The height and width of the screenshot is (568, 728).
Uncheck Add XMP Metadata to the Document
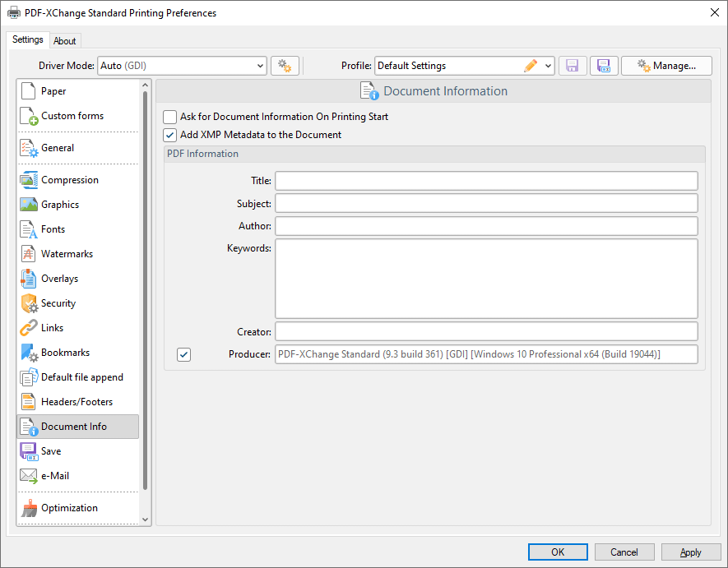(x=170, y=135)
